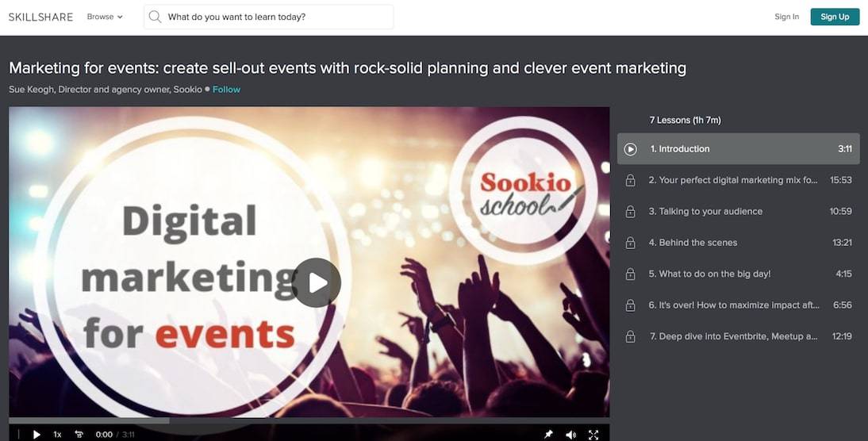Viewport: 868px width, 441px height.
Task: Click the 13:21 lesson duration
Action: click(842, 243)
